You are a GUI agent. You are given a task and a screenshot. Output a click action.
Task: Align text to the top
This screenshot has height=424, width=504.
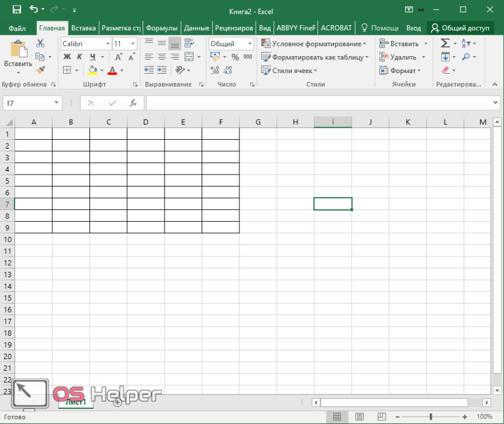click(x=149, y=43)
